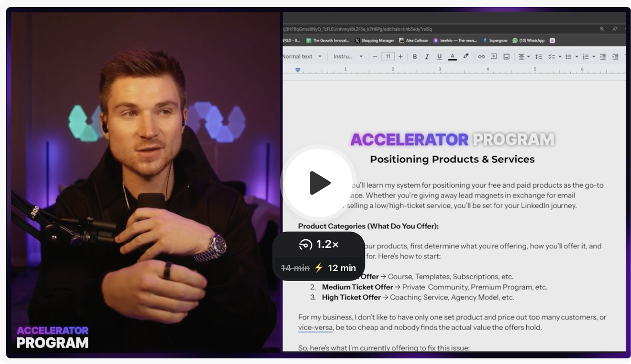Toggle Italic formatting in the toolbar
The height and width of the screenshot is (364, 631).
pyautogui.click(x=427, y=57)
